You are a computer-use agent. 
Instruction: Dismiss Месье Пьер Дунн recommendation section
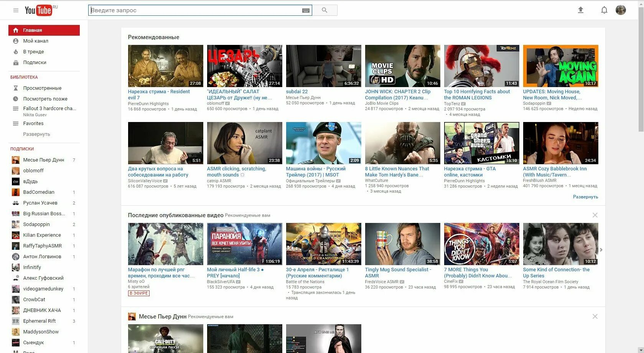click(x=595, y=317)
